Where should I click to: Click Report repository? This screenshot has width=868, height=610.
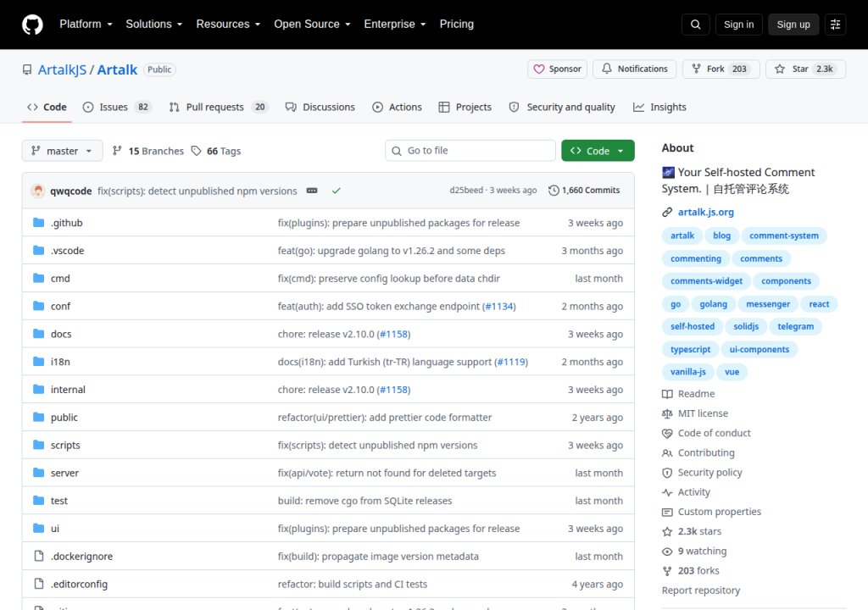click(x=701, y=591)
